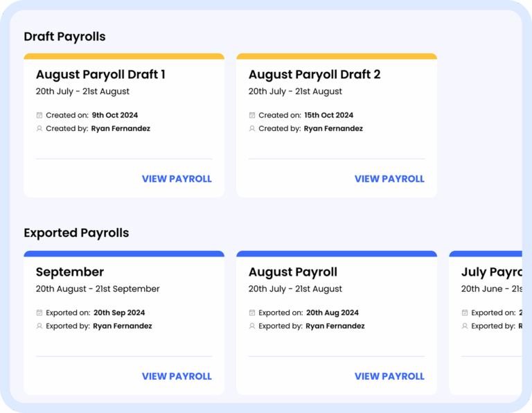Click person icon on September exported card

(x=39, y=326)
